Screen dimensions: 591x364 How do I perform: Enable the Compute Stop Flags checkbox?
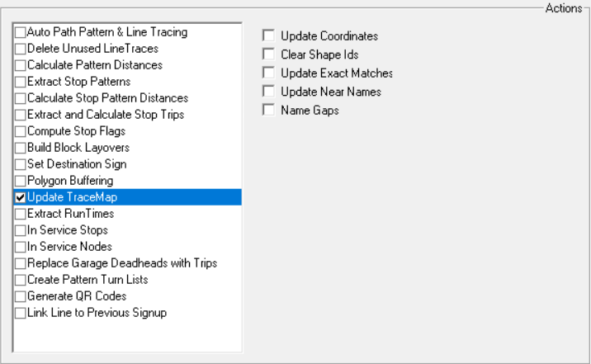tap(21, 131)
